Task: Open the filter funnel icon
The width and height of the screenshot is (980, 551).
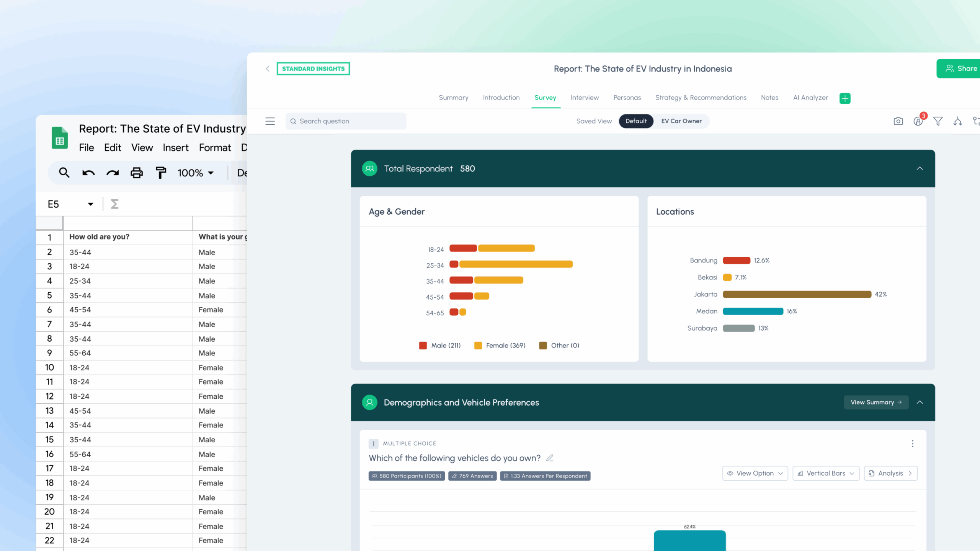Action: click(x=938, y=121)
